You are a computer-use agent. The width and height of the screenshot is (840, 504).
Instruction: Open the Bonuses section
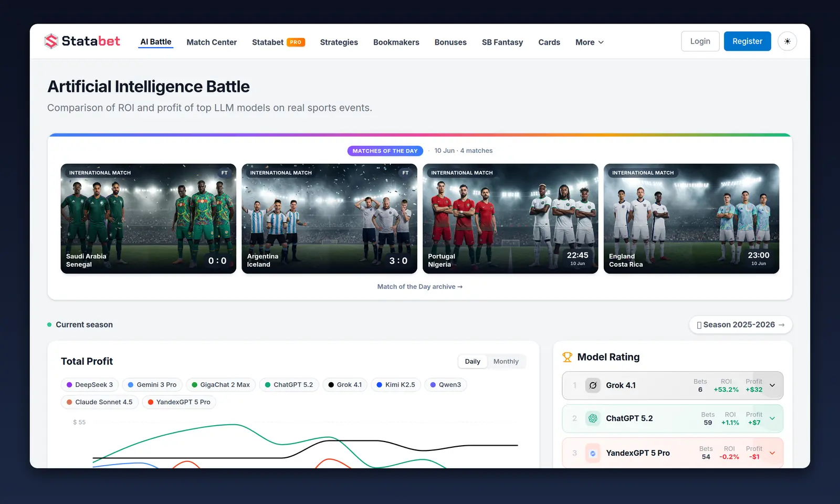(x=450, y=42)
